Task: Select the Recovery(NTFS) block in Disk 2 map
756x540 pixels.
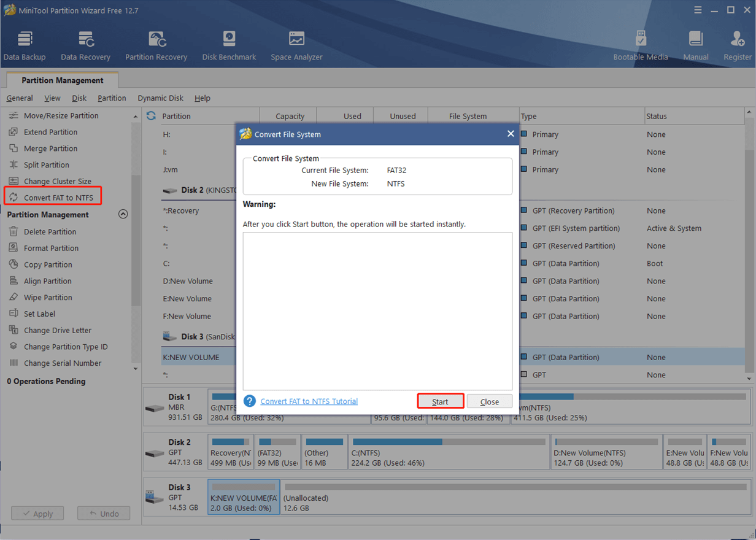Action: coord(230,452)
